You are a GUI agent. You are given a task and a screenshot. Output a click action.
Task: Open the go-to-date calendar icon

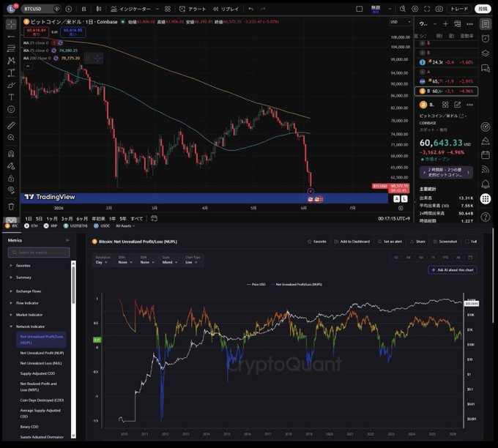[x=154, y=218]
